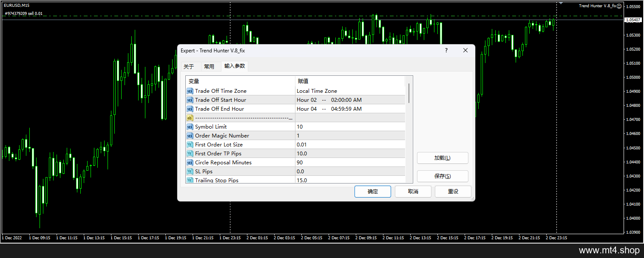
Task: Click the EURUSD,M15 chart title
Action: [x=17, y=6]
